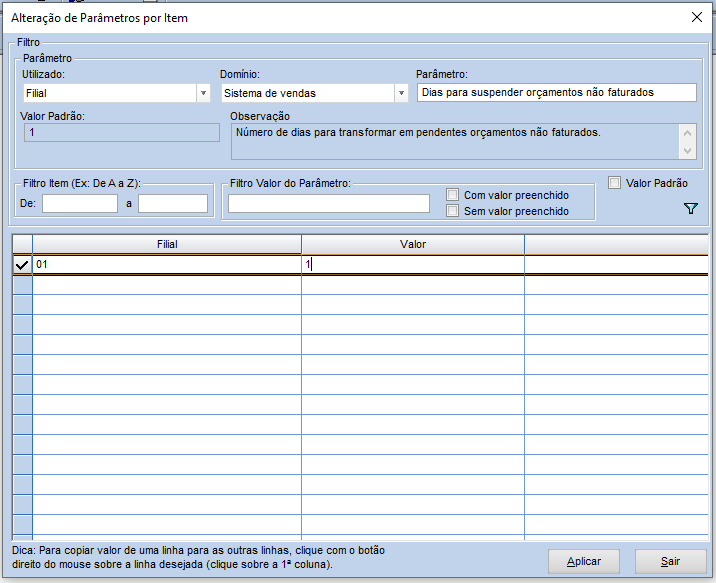Click the Valor column header

click(413, 244)
